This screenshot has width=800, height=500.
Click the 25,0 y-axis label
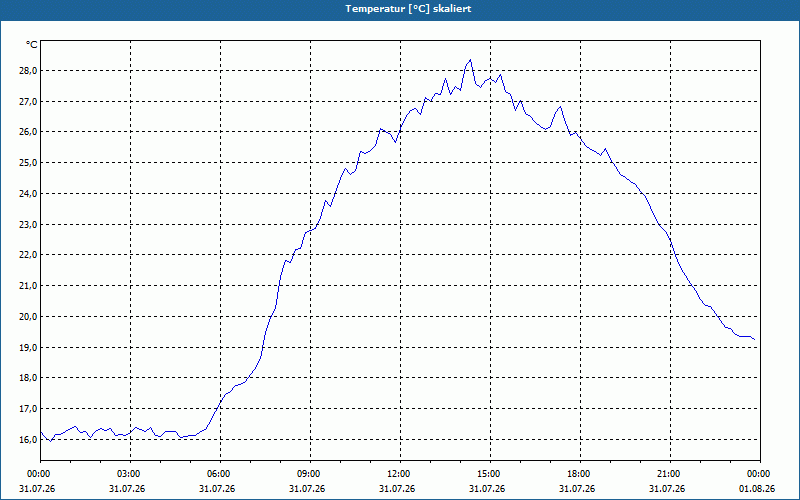[29, 163]
